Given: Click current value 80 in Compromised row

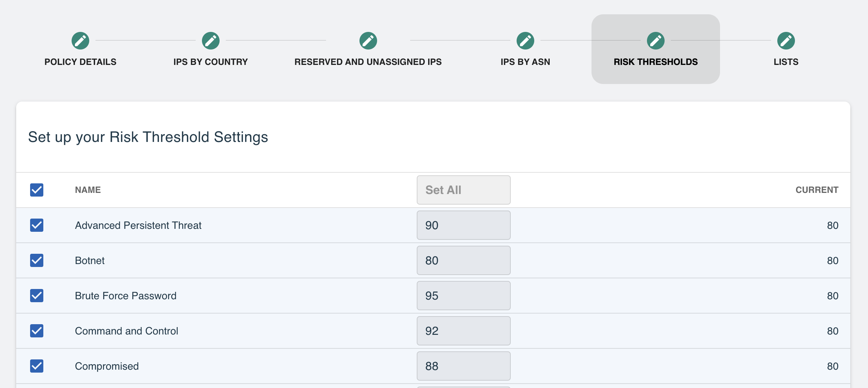Looking at the screenshot, I should 833,366.
